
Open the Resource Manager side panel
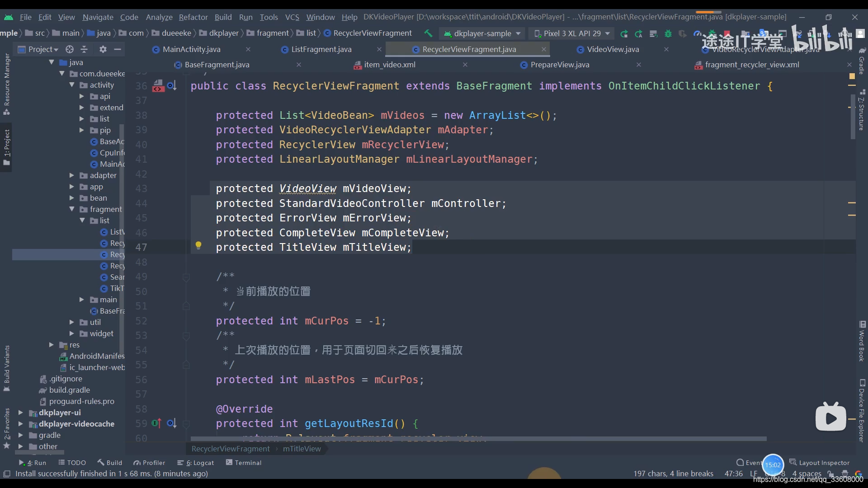tap(7, 84)
